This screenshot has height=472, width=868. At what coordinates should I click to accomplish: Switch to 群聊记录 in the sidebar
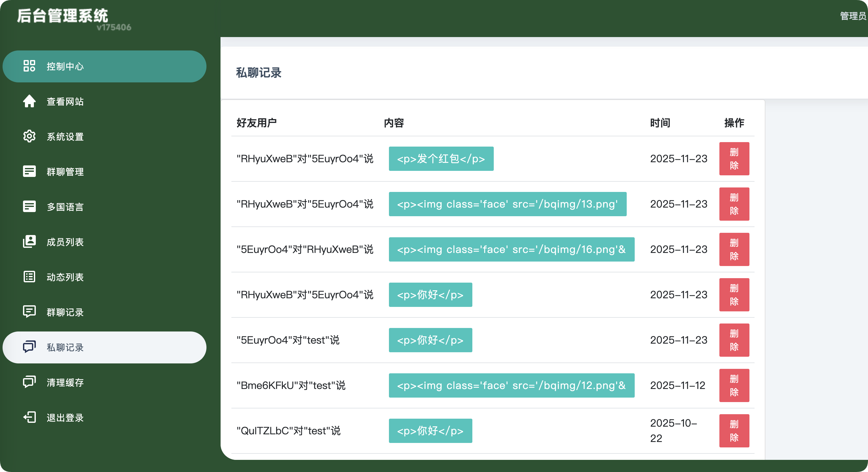point(65,312)
